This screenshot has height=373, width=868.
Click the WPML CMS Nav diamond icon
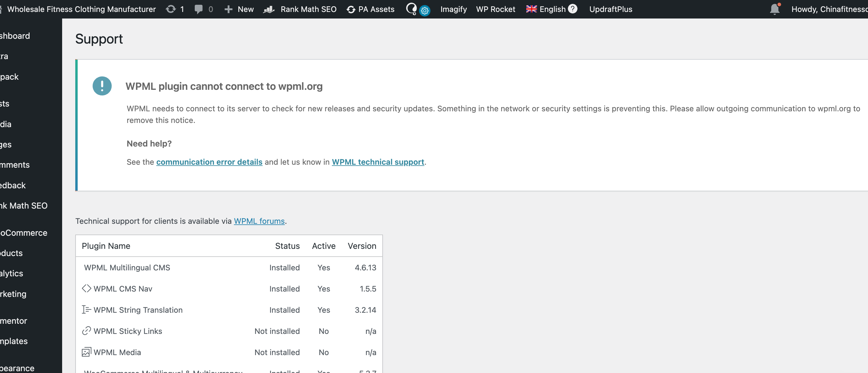(x=87, y=289)
